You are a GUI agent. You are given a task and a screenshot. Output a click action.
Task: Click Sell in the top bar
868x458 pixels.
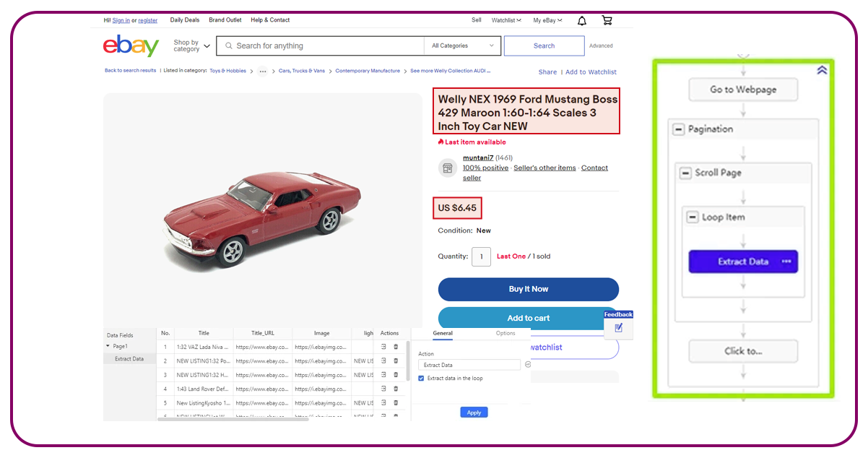[x=477, y=20]
